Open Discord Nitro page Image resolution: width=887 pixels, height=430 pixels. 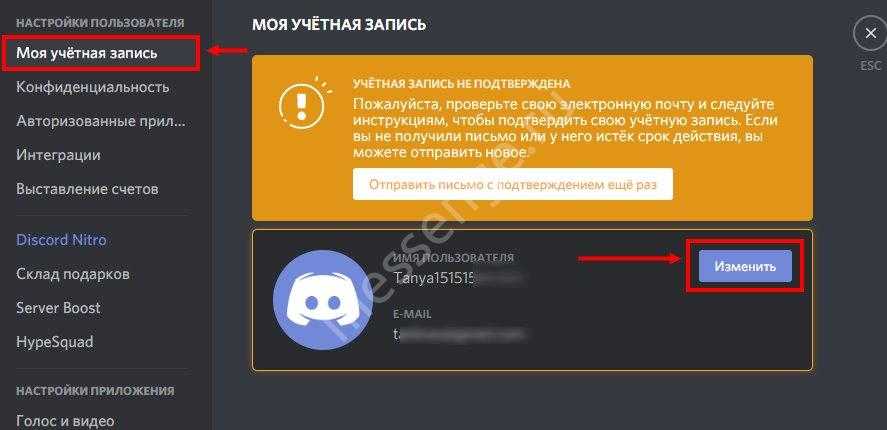coord(61,240)
